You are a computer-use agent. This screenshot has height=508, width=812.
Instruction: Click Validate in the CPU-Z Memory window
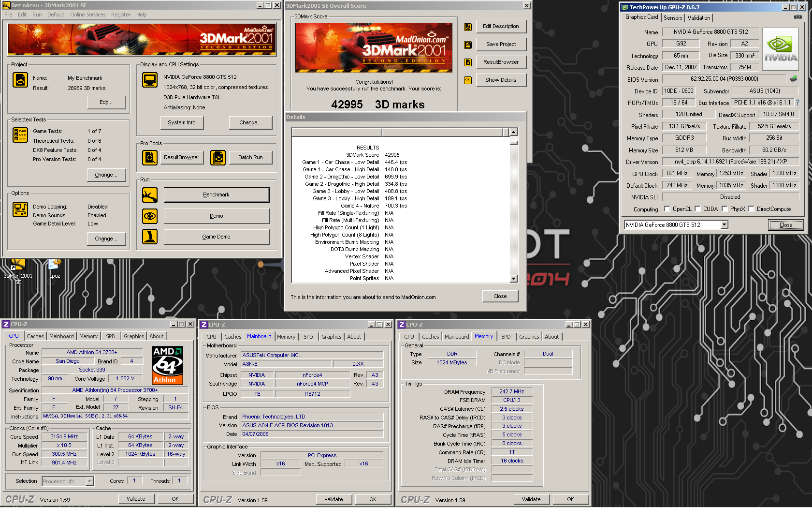pyautogui.click(x=531, y=499)
